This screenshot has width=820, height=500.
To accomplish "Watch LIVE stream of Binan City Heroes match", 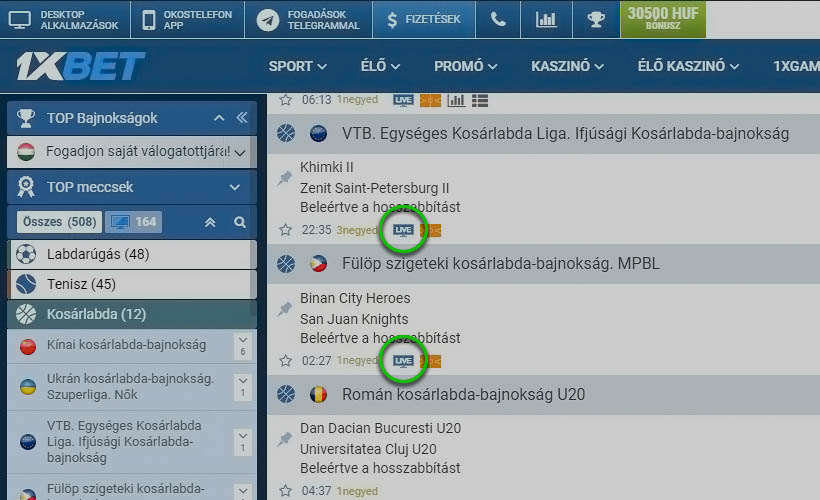I will 403,361.
